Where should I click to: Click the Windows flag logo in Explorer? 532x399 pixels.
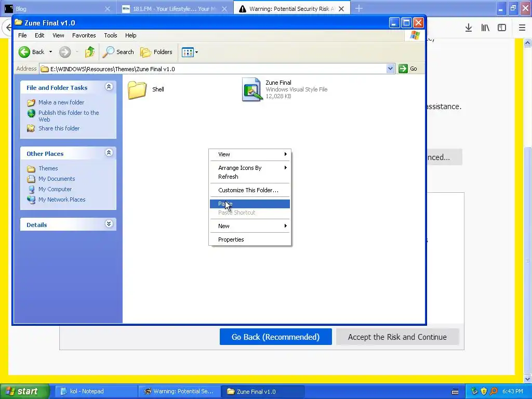click(415, 35)
